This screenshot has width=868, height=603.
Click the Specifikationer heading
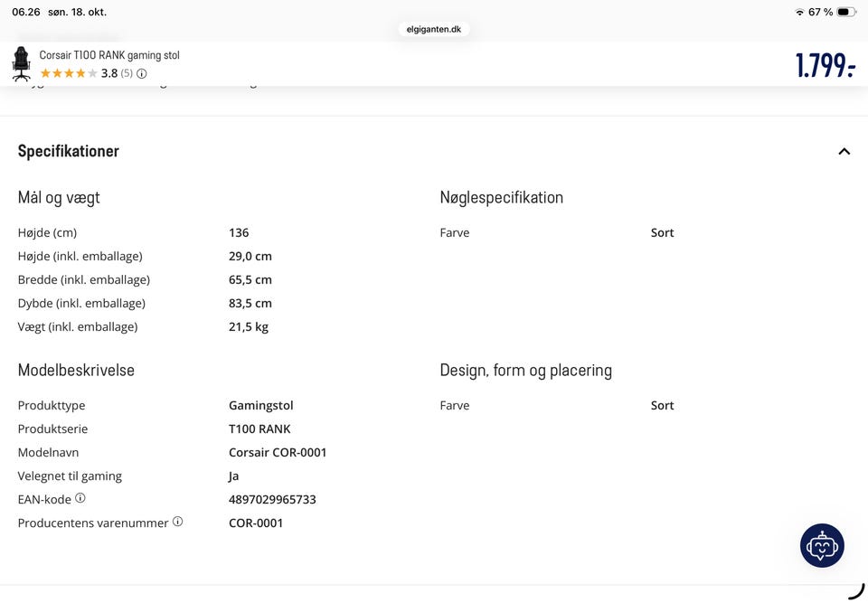69,151
